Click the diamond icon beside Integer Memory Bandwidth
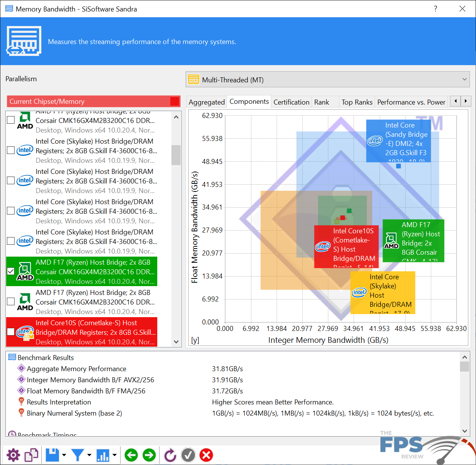Image resolution: width=476 pixels, height=465 pixels. point(21,380)
